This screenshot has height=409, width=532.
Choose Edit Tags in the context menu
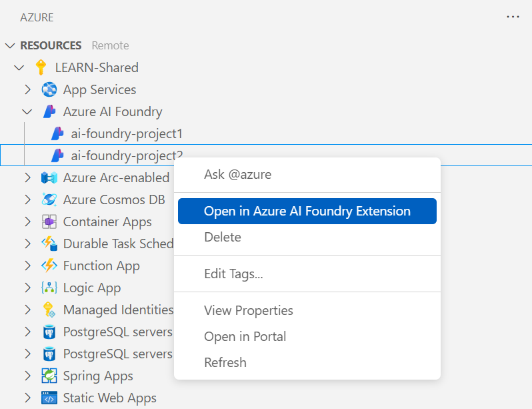point(233,274)
